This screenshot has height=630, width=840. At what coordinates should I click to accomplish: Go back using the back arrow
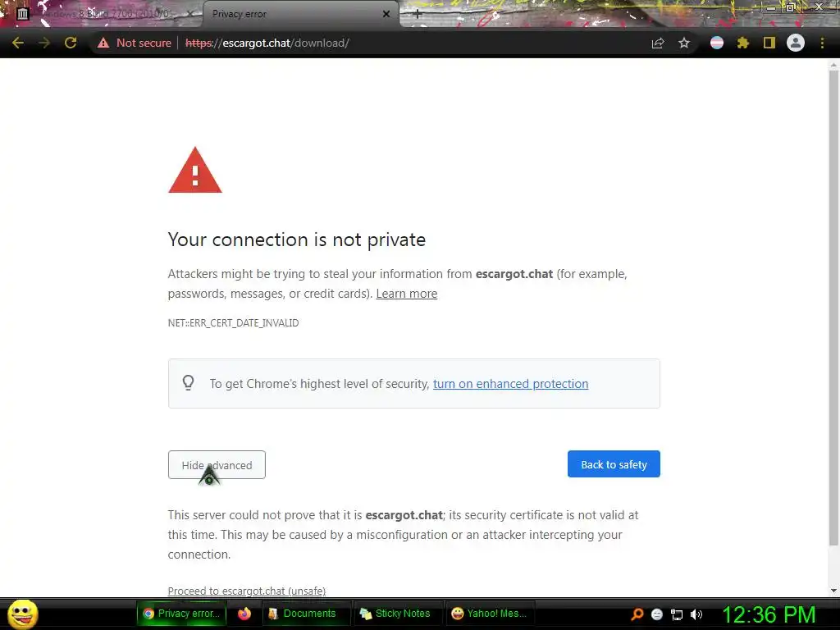pos(18,43)
